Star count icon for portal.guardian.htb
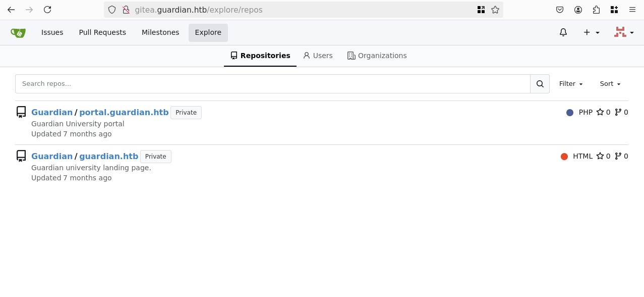Image resolution: width=644 pixels, height=297 pixels. coord(600,112)
